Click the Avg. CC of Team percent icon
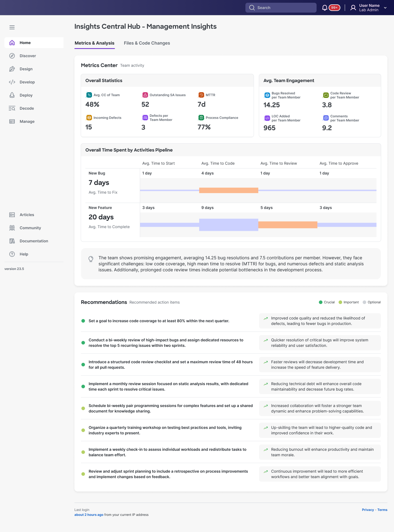The image size is (394, 532). click(x=89, y=95)
